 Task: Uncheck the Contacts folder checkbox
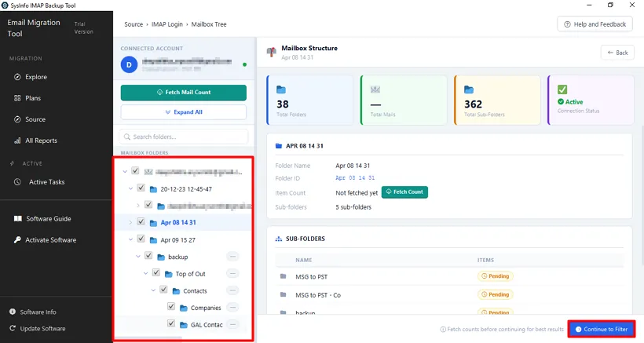(x=163, y=290)
